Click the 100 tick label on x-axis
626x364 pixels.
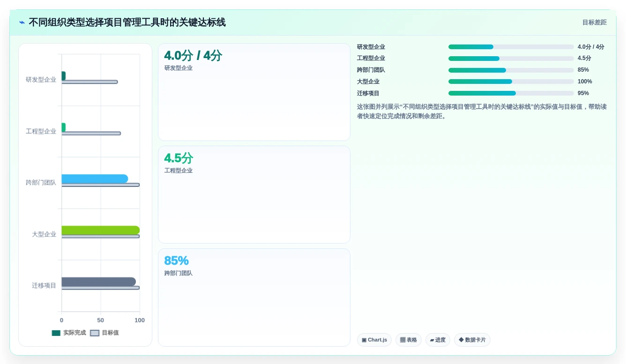(x=140, y=320)
